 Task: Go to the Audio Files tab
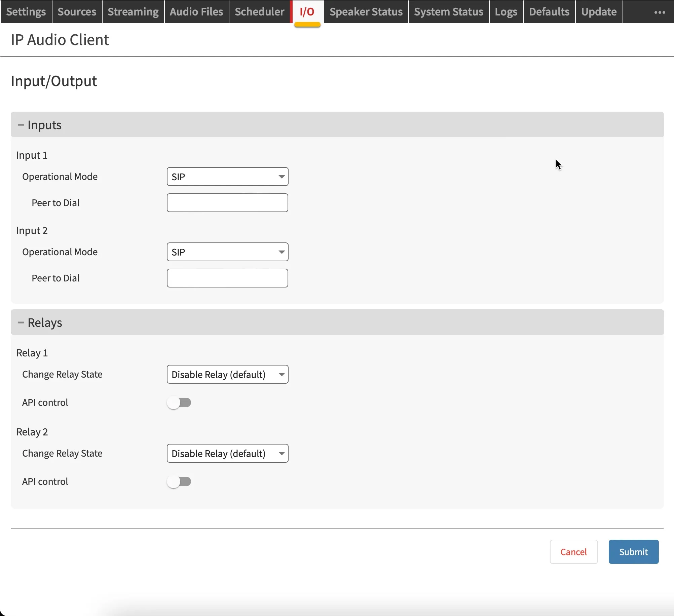click(x=196, y=12)
